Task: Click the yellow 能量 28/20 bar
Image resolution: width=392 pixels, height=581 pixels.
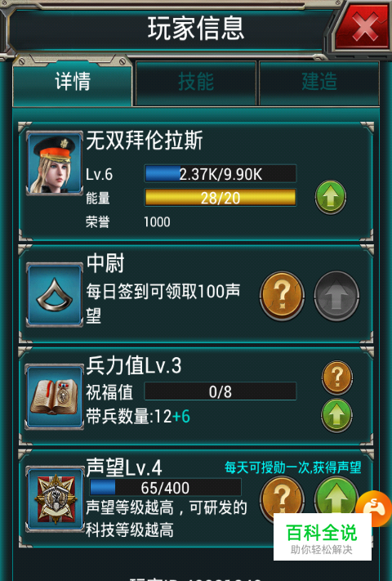Action: pos(220,198)
